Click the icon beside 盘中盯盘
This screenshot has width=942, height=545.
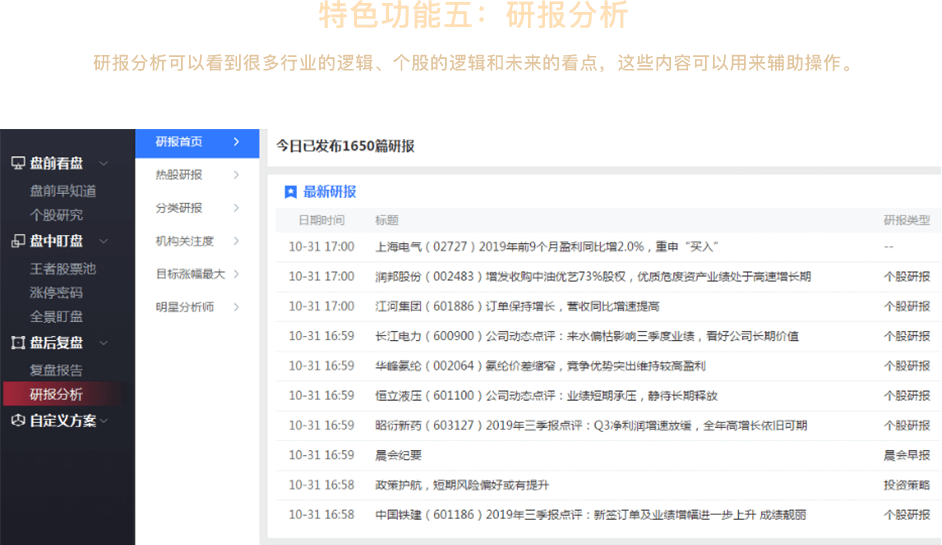point(18,241)
